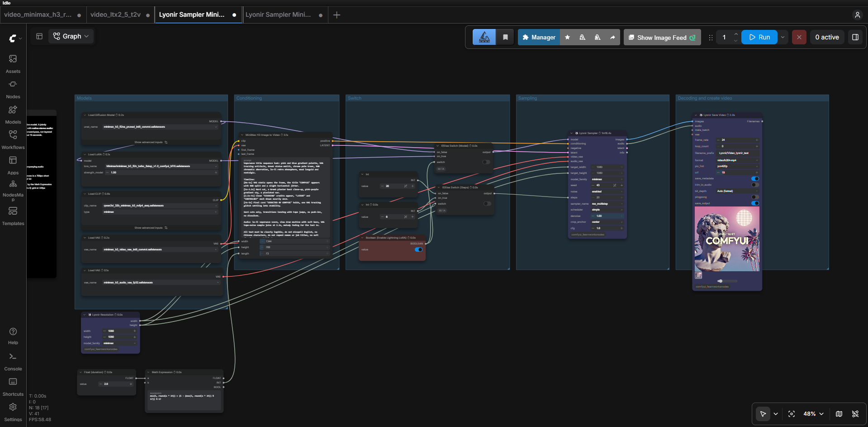Click the bookmark icon in toolbar
This screenshot has width=868, height=427.
coord(505,37)
